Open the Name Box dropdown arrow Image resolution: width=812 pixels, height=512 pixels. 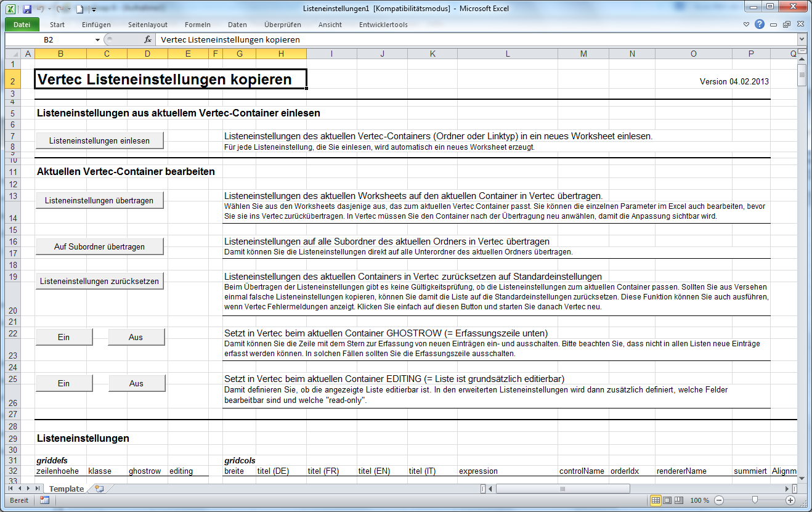(x=97, y=39)
